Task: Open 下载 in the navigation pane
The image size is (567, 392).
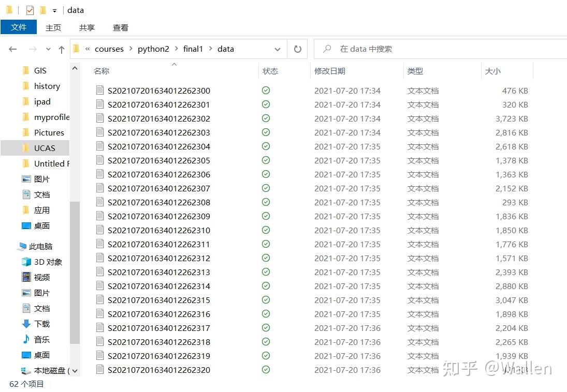Action: pos(41,324)
